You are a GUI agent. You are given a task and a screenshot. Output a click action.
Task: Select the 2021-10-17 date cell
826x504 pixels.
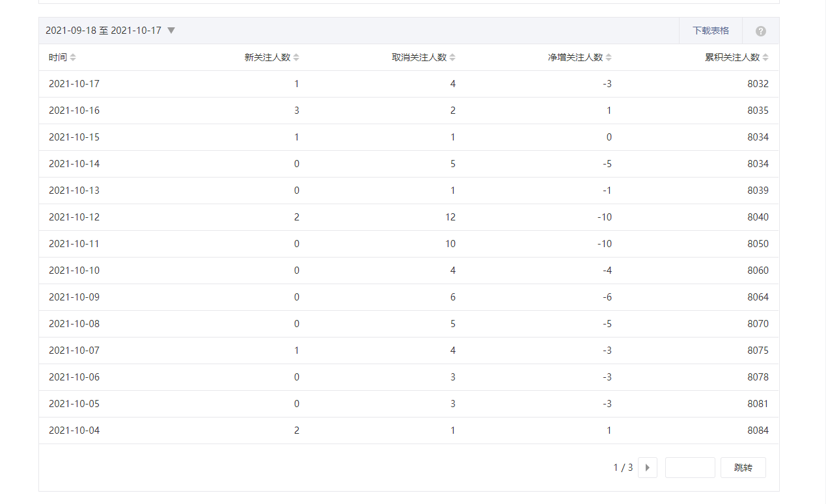click(x=74, y=84)
